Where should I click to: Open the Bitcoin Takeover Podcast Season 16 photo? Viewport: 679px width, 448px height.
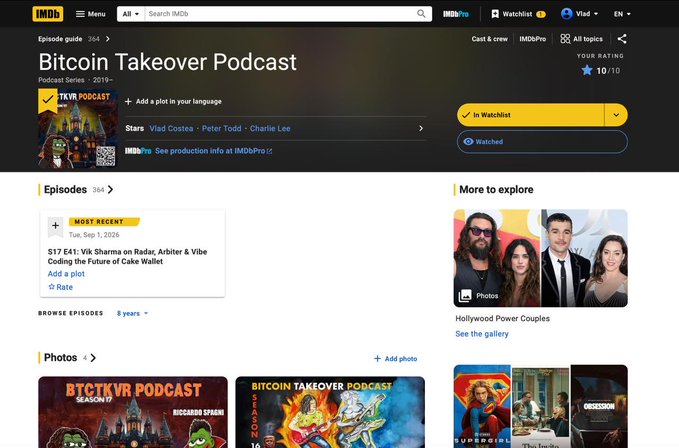pyautogui.click(x=330, y=412)
